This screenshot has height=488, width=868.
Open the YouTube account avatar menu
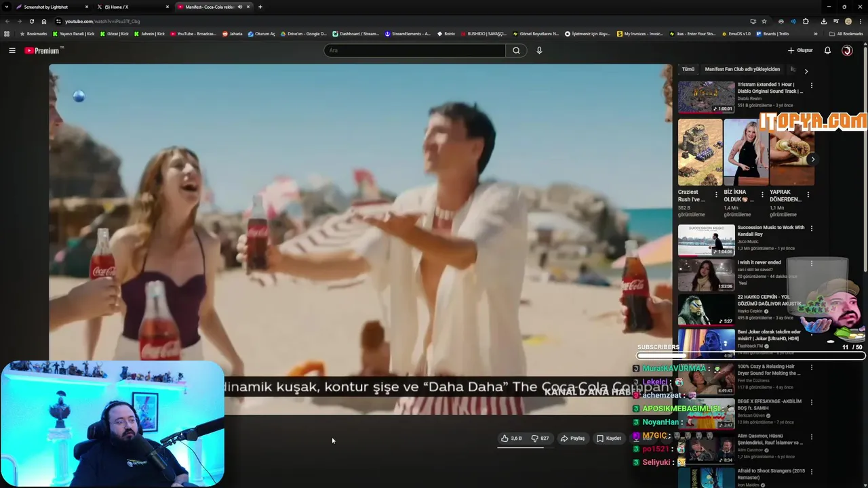[847, 50]
